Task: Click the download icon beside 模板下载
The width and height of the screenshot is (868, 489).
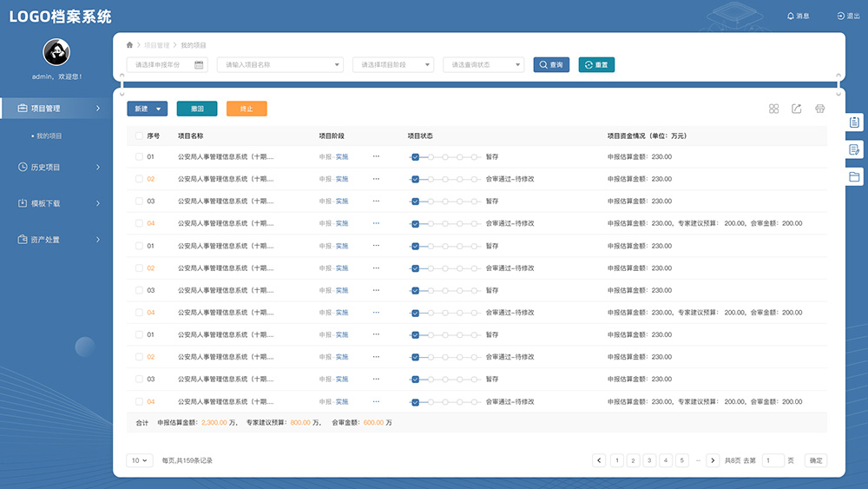Action: (23, 203)
